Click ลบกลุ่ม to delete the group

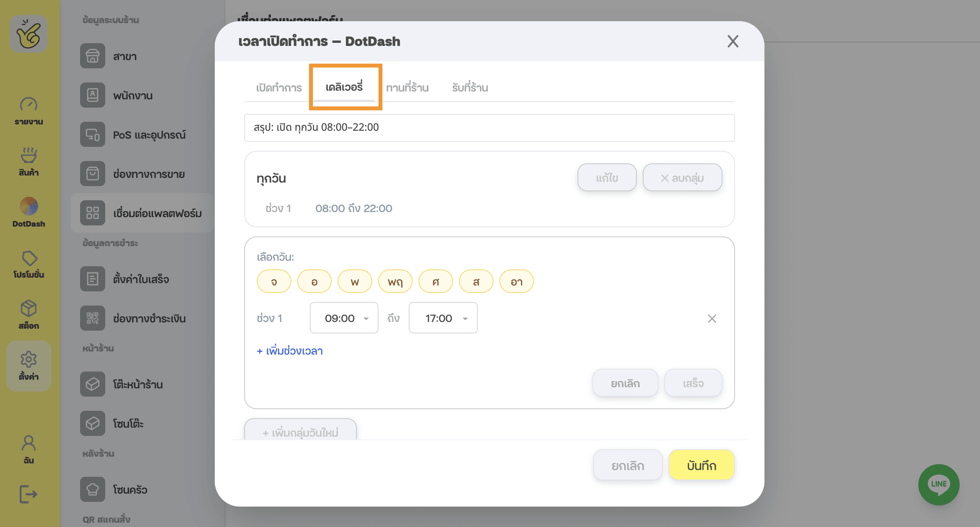[x=682, y=177]
